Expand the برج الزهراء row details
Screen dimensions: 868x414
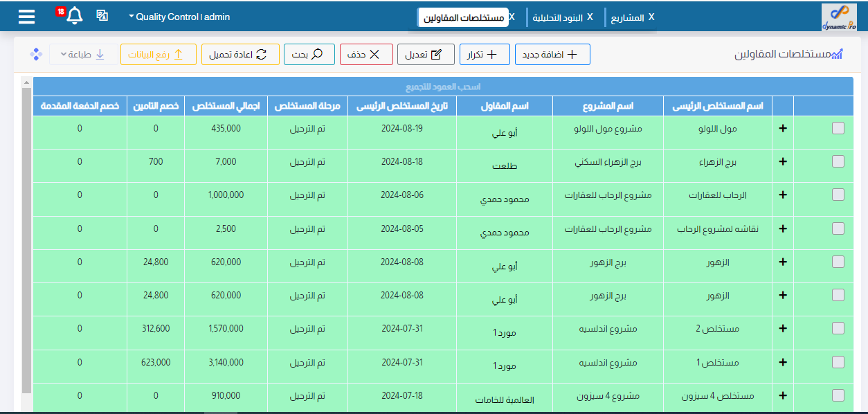click(783, 161)
